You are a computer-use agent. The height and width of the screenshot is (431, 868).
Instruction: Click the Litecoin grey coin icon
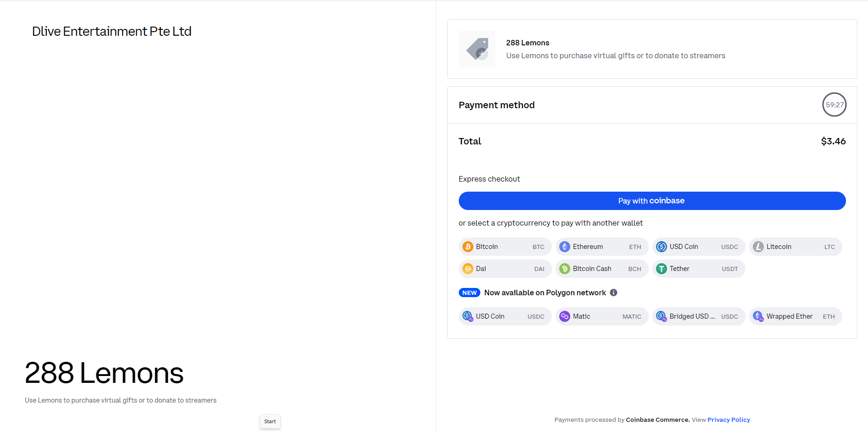tap(758, 247)
